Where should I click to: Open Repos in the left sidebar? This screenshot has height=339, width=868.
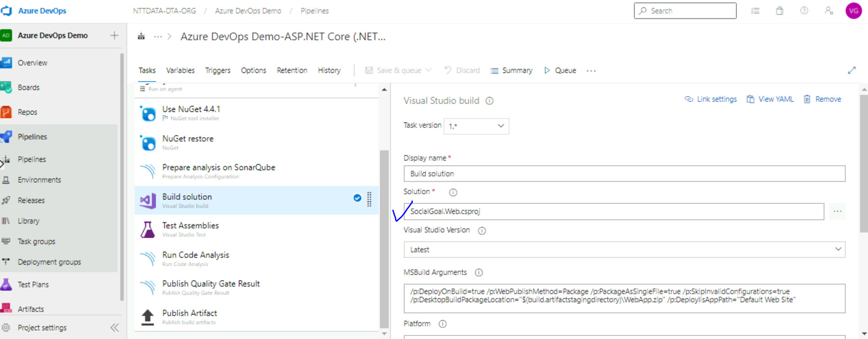pyautogui.click(x=27, y=112)
